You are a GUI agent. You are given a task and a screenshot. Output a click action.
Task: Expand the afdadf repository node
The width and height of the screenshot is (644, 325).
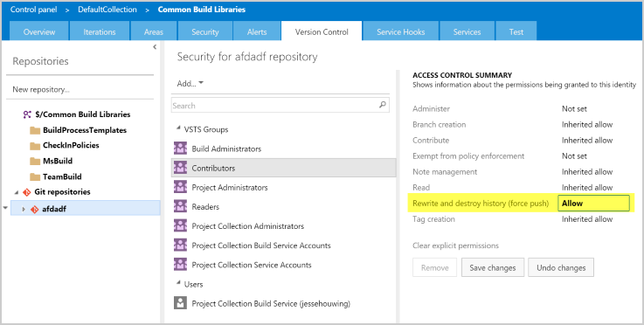(24, 209)
